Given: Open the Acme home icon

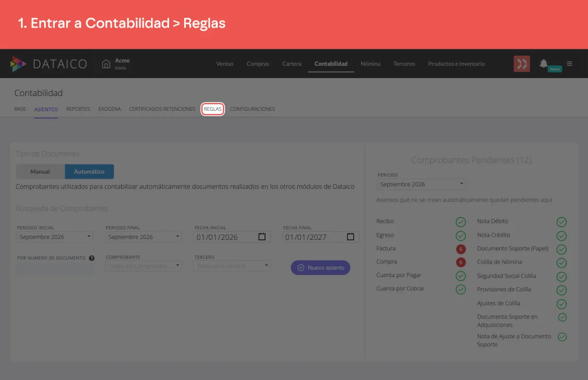Looking at the screenshot, I should pyautogui.click(x=106, y=64).
